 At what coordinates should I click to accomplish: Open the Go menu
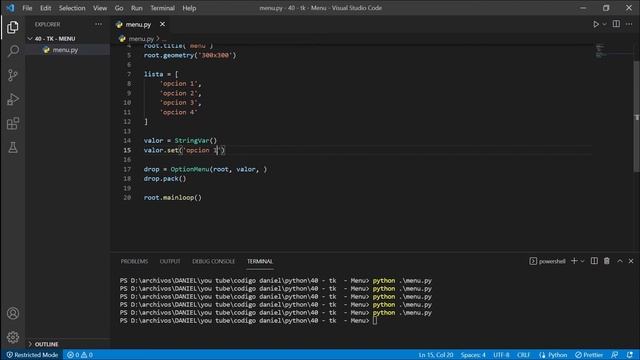pyautogui.click(x=119, y=8)
